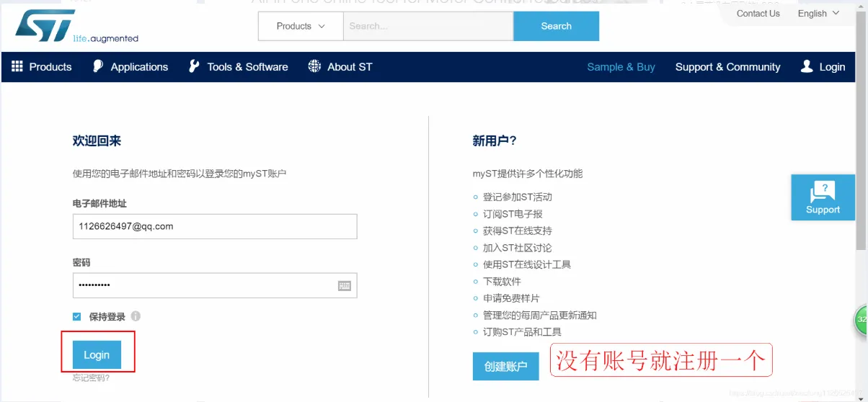This screenshot has height=402, width=868.
Task: Click the 密码 password input field
Action: coord(215,285)
